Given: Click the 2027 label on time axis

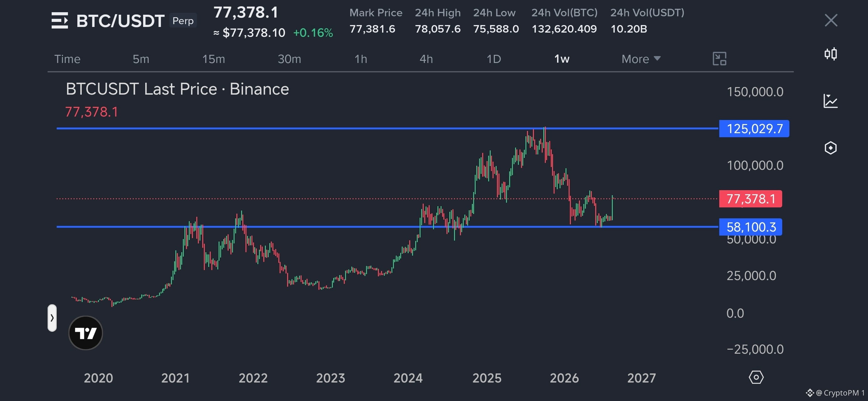Looking at the screenshot, I should pyautogui.click(x=642, y=378).
